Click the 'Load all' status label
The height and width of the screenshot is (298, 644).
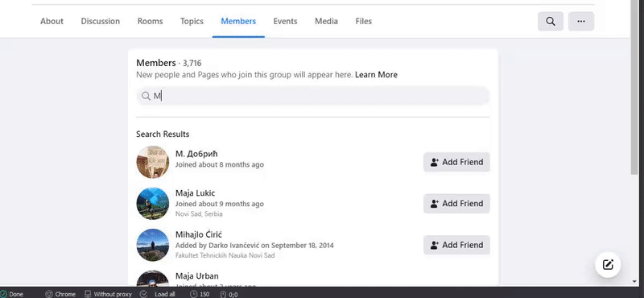pyautogui.click(x=165, y=294)
